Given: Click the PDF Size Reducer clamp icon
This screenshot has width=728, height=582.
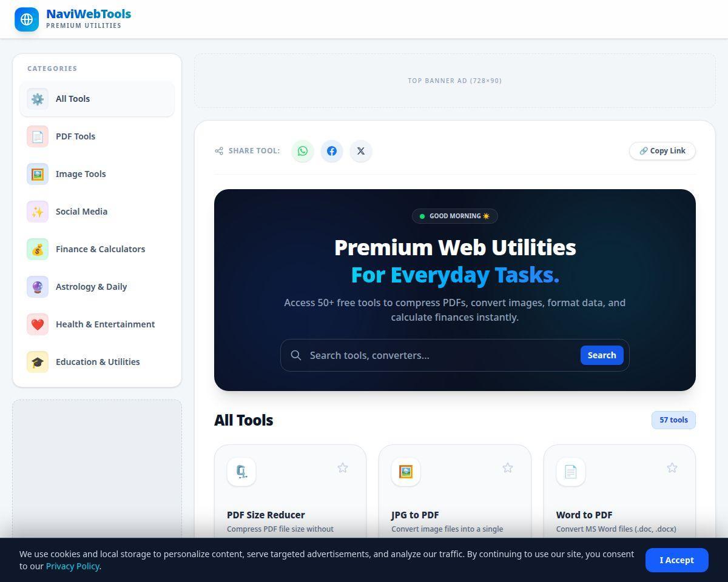Looking at the screenshot, I should (x=241, y=472).
